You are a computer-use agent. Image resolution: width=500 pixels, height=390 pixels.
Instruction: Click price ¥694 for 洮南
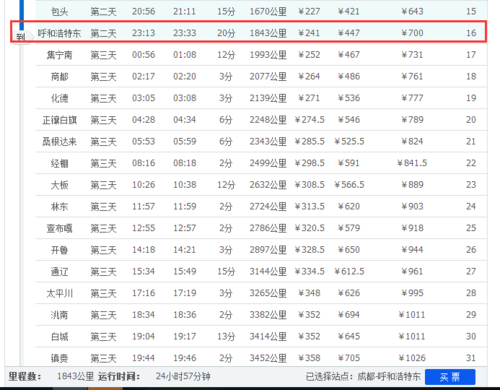click(x=349, y=315)
